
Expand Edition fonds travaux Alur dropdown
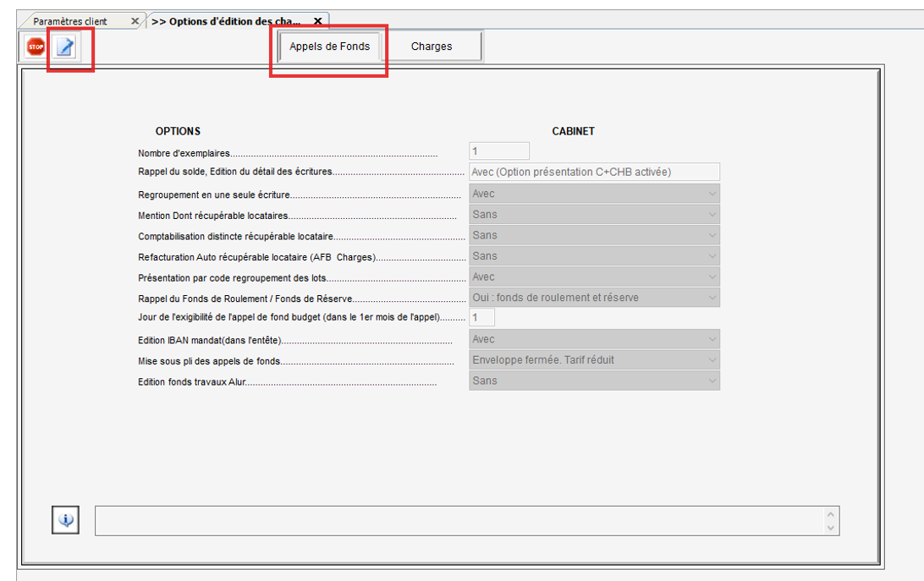point(712,381)
